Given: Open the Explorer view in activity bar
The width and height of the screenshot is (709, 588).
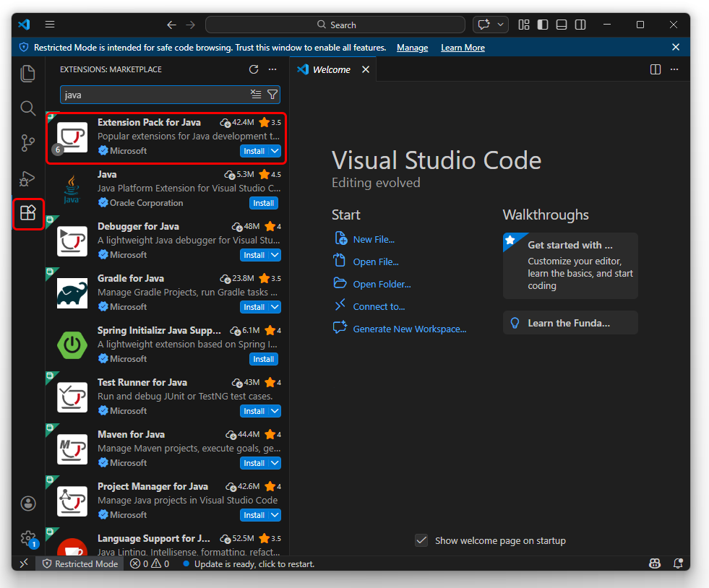Looking at the screenshot, I should click(x=27, y=74).
